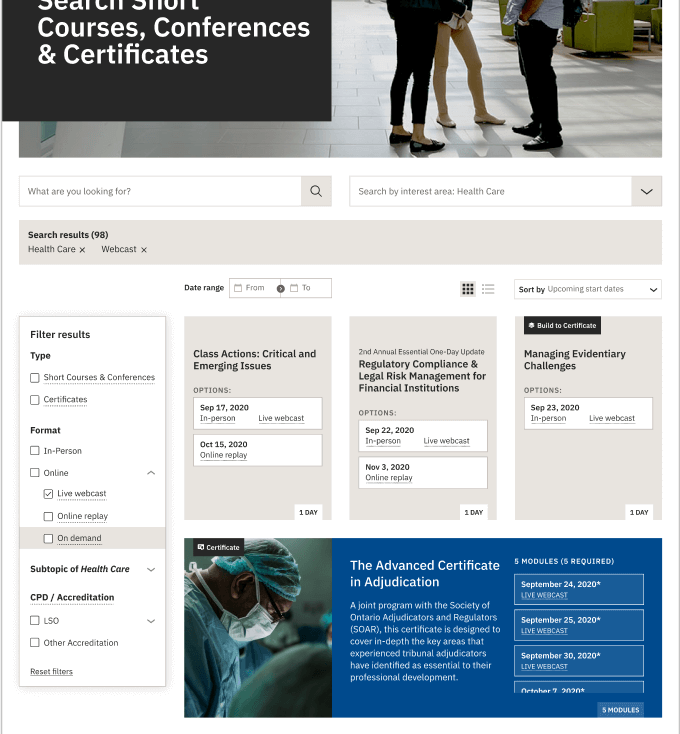The width and height of the screenshot is (680, 734).
Task: Select Sep 17, 2020 Live webcast option
Action: (281, 418)
